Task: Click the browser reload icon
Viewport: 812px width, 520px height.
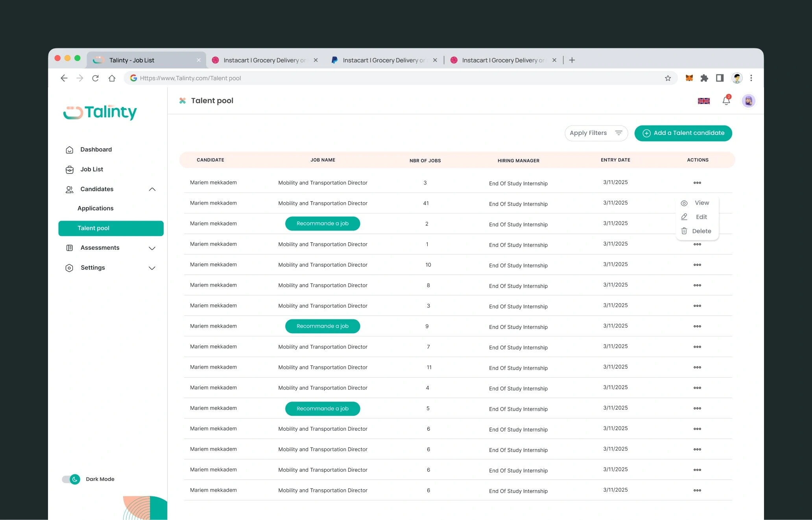Action: [x=95, y=78]
